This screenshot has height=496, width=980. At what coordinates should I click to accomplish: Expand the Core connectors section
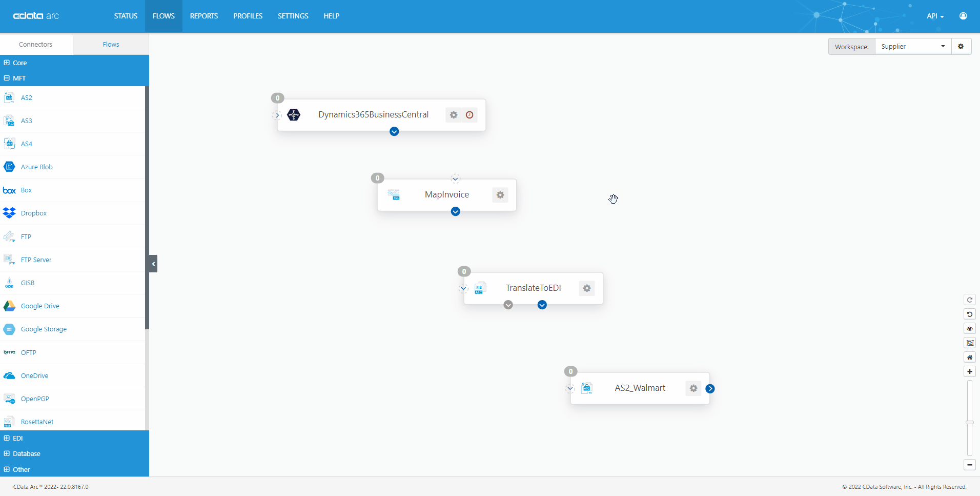click(x=74, y=63)
